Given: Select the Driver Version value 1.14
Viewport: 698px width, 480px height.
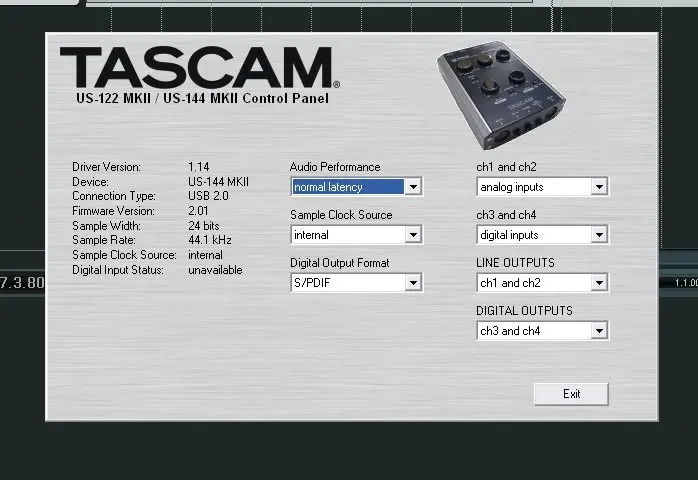Looking at the screenshot, I should click(199, 167).
